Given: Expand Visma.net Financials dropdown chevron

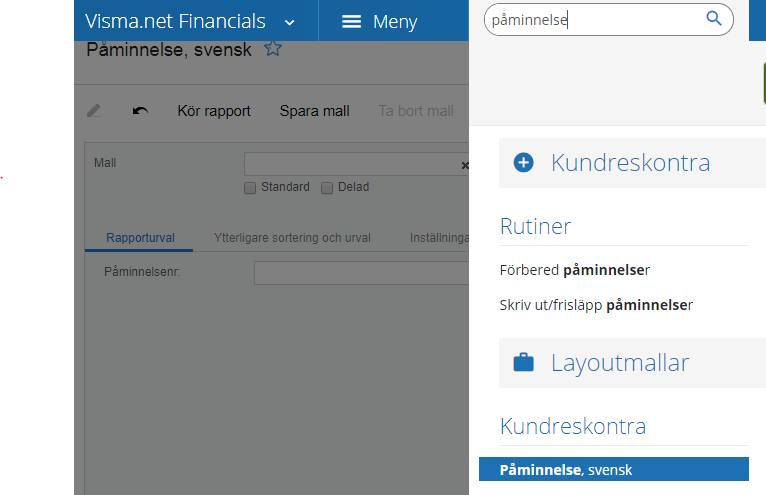Looking at the screenshot, I should point(290,22).
